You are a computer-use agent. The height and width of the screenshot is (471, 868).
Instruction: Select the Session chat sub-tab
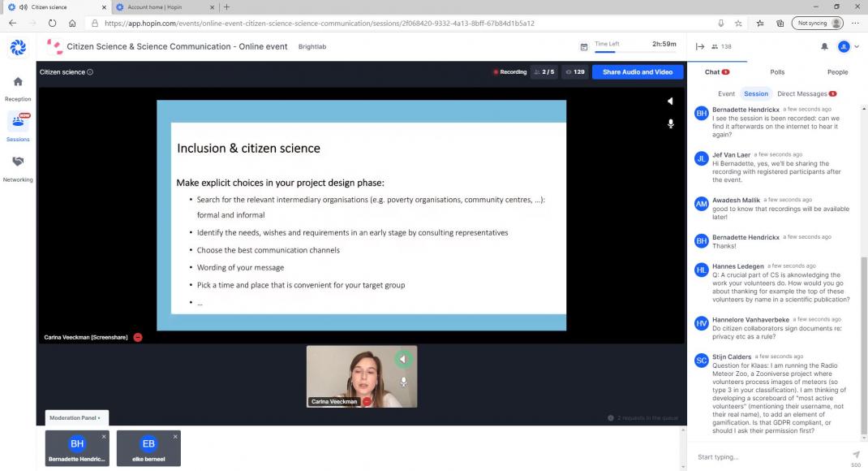pos(755,93)
